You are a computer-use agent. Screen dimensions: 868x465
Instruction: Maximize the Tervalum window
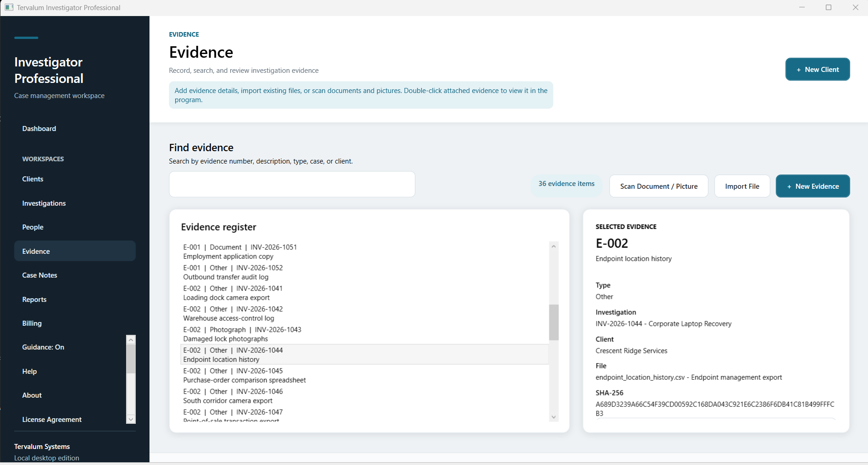click(829, 7)
